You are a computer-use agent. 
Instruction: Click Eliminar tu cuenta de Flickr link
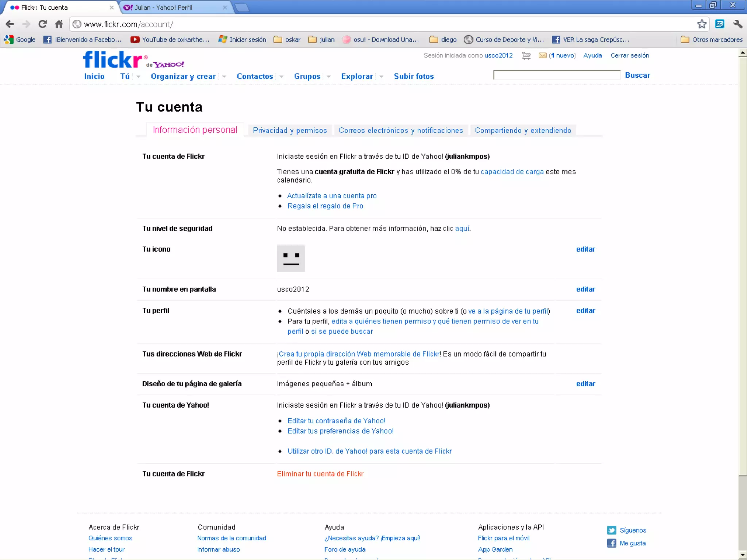pos(320,474)
